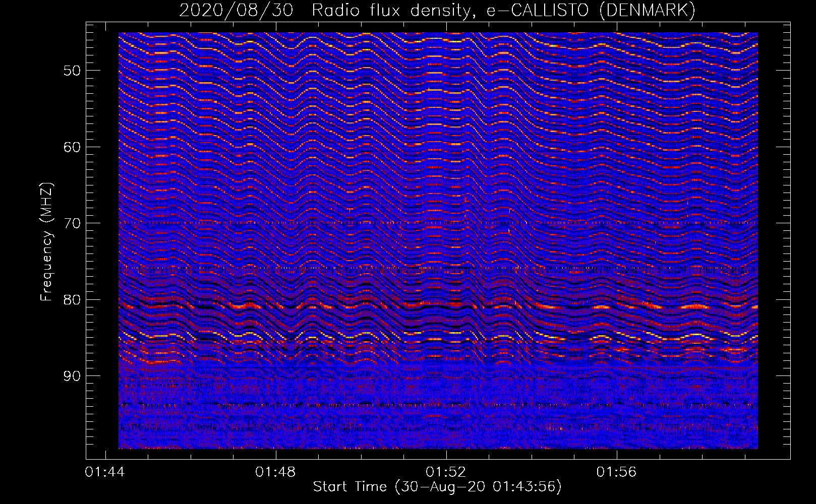Screen dimensions: 816x504
Task: Click the 90 MHz frequency tick label
Action: (72, 376)
